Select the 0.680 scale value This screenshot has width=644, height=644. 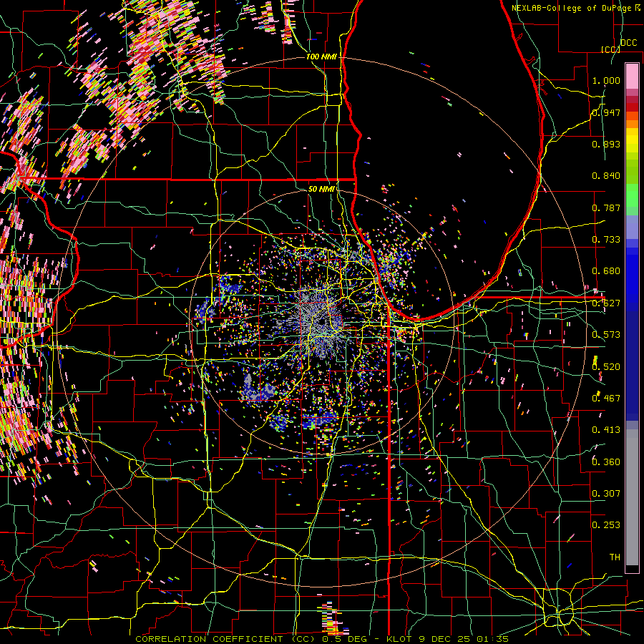point(606,271)
